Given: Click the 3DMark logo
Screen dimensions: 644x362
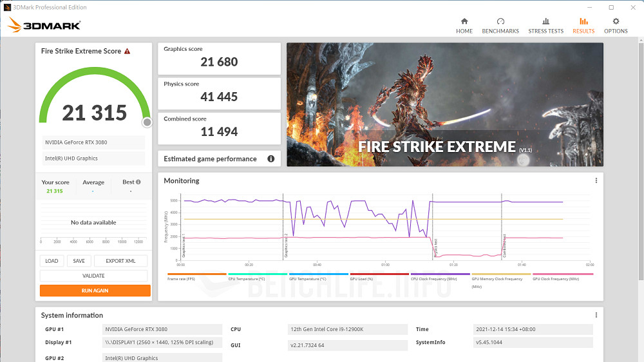Looking at the screenshot, I should (44, 25).
